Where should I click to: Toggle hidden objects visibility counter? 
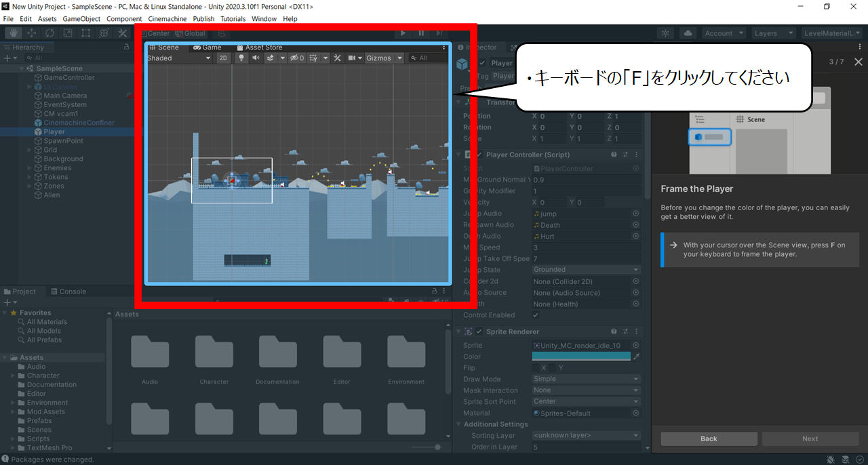tap(297, 58)
